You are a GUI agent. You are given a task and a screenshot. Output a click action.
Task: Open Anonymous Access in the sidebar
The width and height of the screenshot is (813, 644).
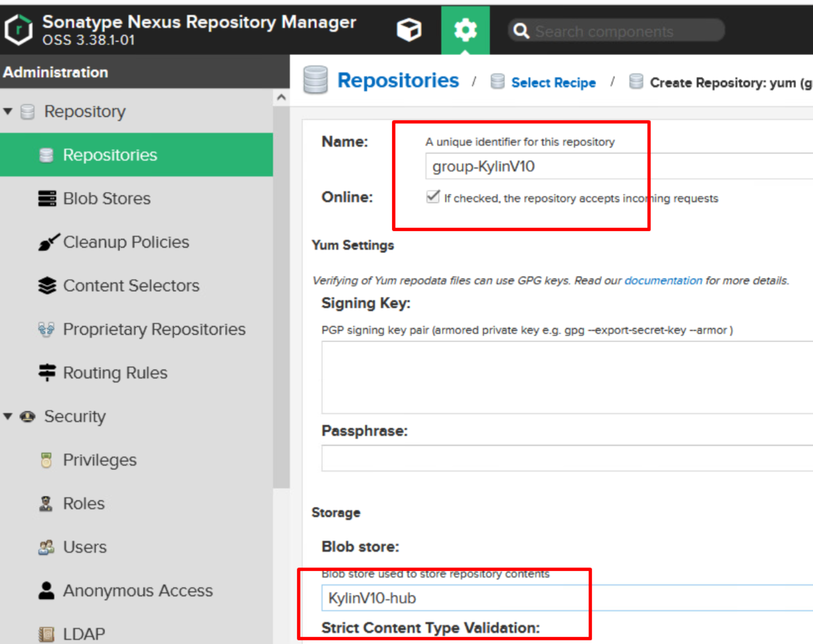click(x=138, y=591)
